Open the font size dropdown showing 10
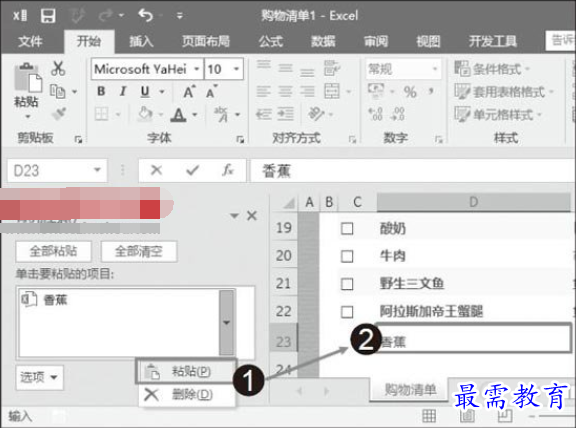The image size is (576, 428). 236,69
